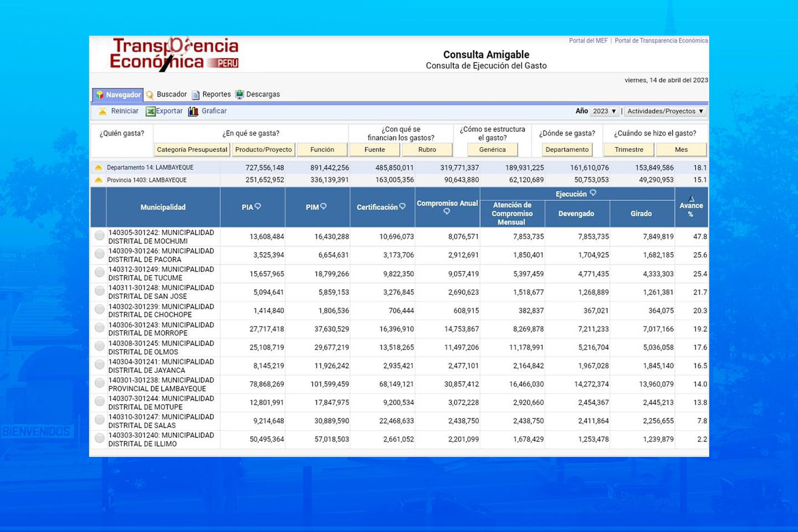This screenshot has width=798, height=532.
Task: Open the Descargas tab
Action: (x=263, y=95)
